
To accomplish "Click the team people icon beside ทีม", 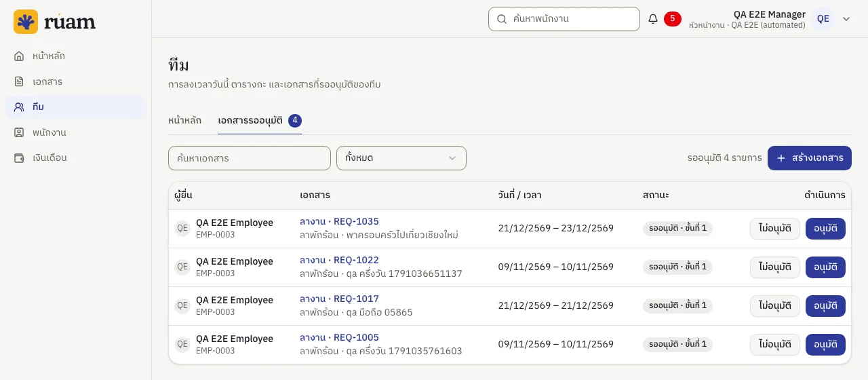I will (19, 107).
